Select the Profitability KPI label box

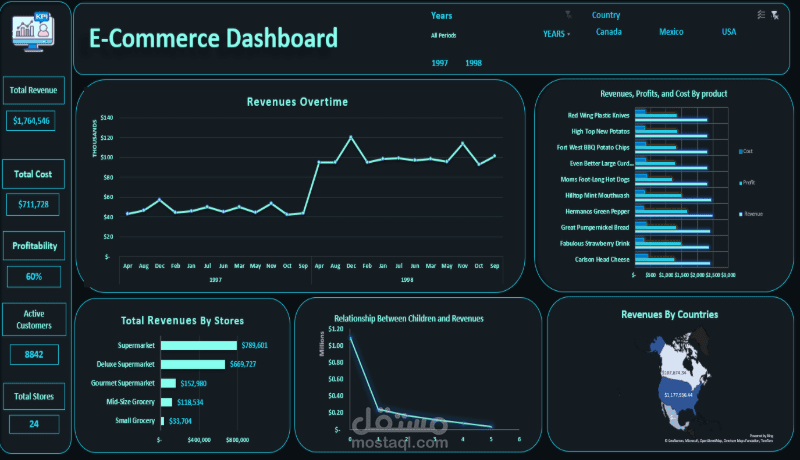(x=34, y=246)
